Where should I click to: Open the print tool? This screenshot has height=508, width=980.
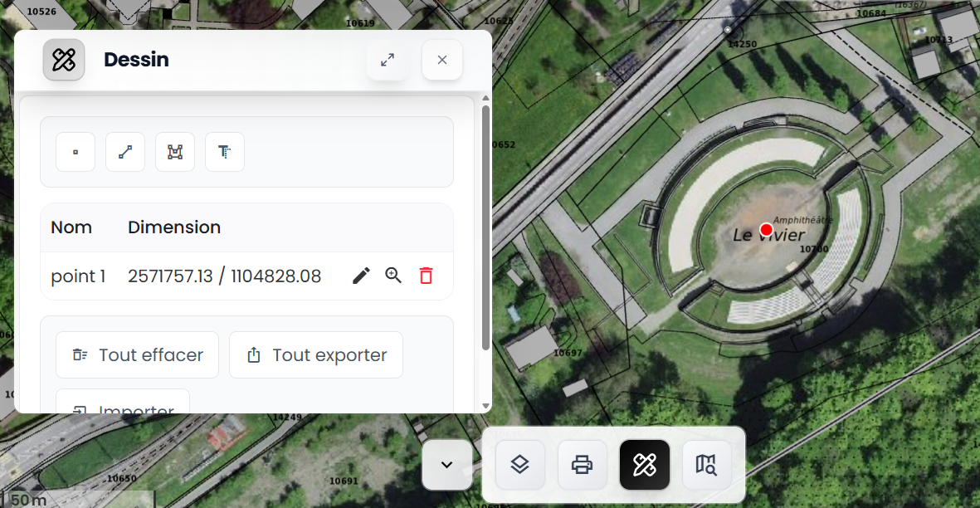tap(583, 465)
